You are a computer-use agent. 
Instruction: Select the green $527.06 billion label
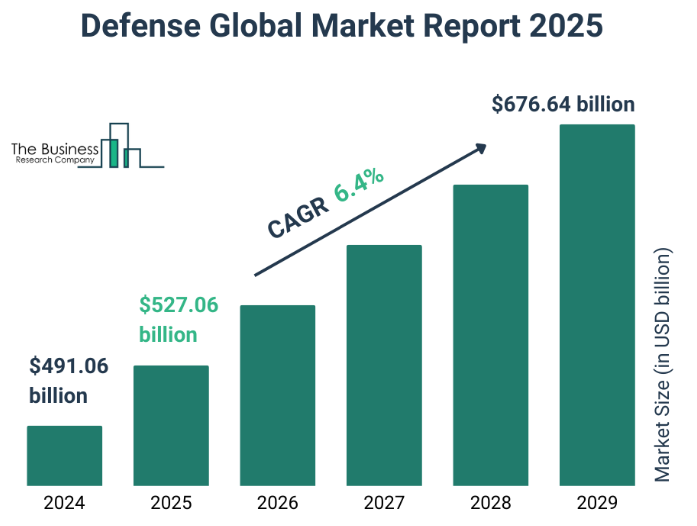click(x=178, y=319)
